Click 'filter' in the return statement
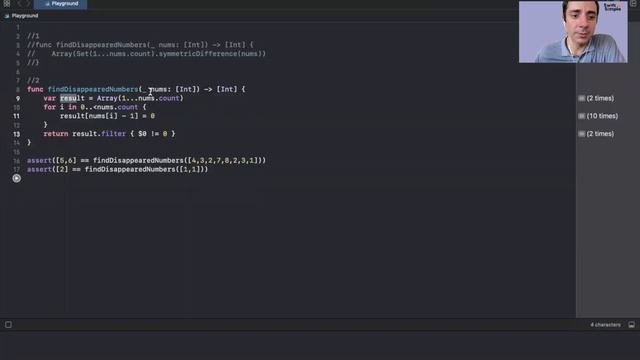 pyautogui.click(x=113, y=134)
